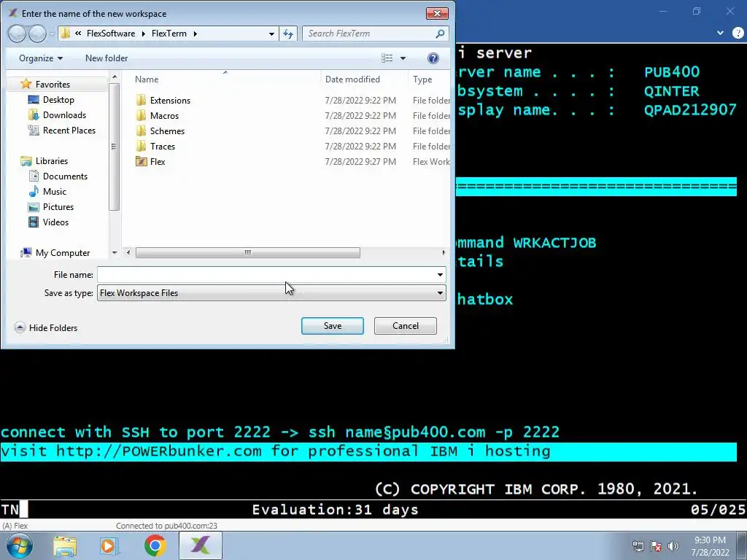The width and height of the screenshot is (747, 560).
Task: Open the media player taskbar icon
Action: tap(109, 545)
